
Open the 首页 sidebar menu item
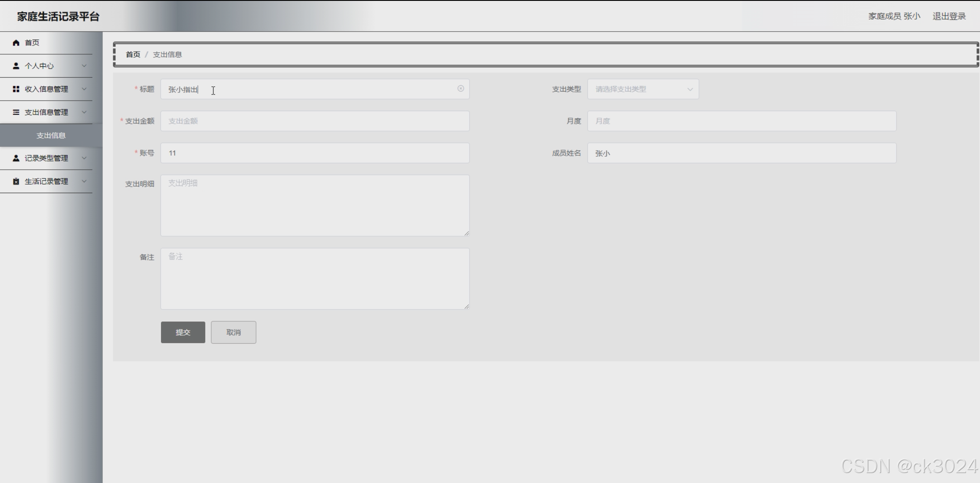click(x=46, y=43)
